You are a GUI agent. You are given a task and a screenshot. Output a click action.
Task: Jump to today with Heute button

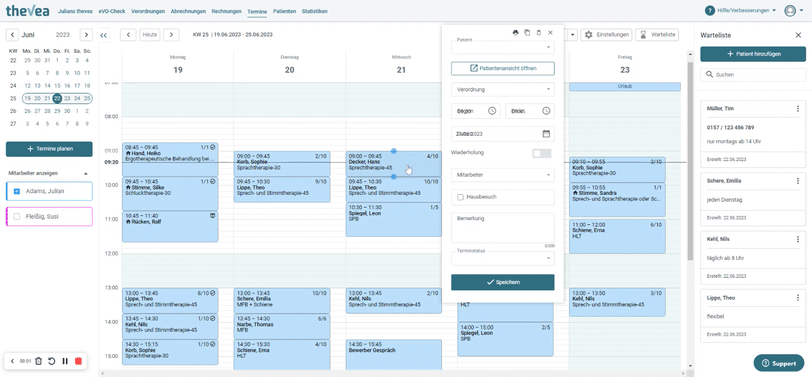pos(150,35)
